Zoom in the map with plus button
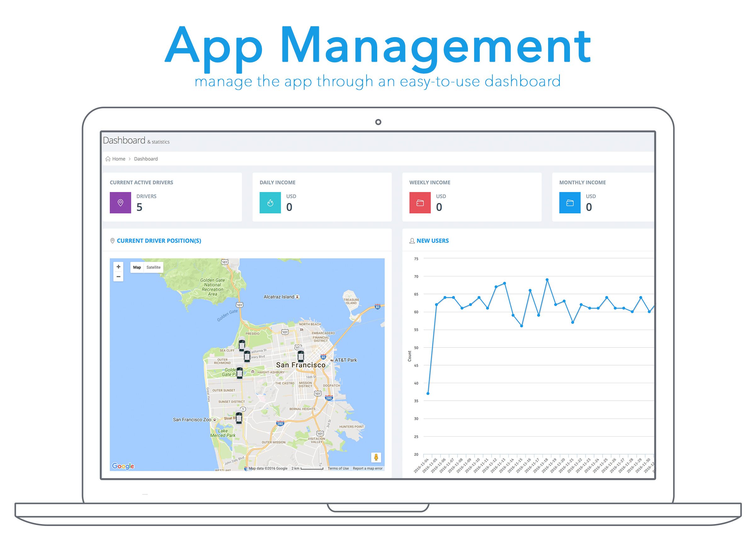This screenshot has width=756, height=537. point(118,267)
